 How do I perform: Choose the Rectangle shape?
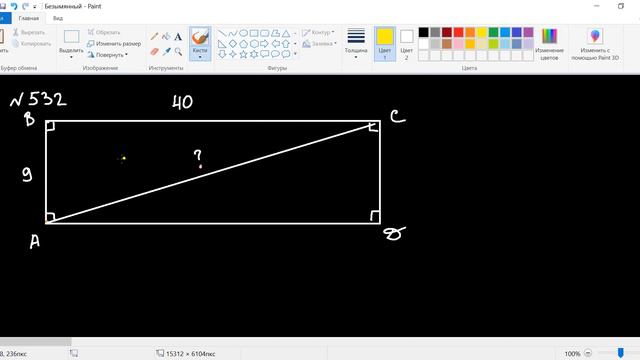(254, 33)
